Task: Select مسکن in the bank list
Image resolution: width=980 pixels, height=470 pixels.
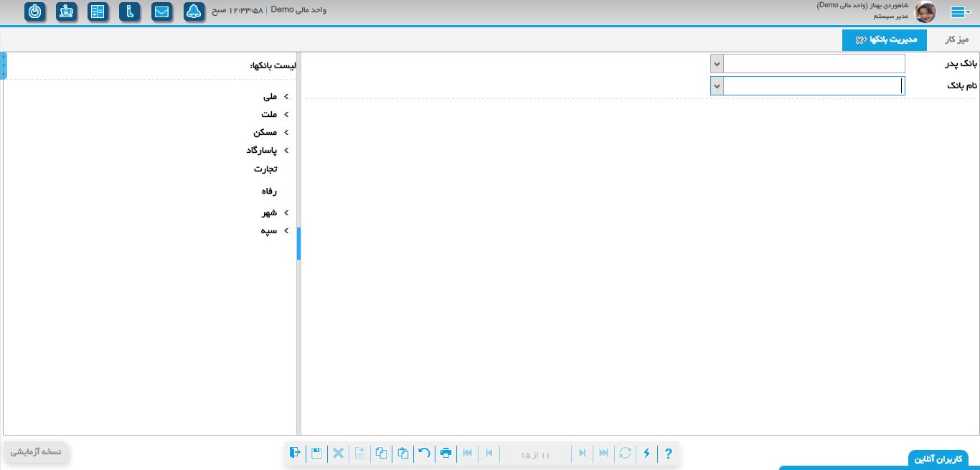Action: click(x=265, y=132)
